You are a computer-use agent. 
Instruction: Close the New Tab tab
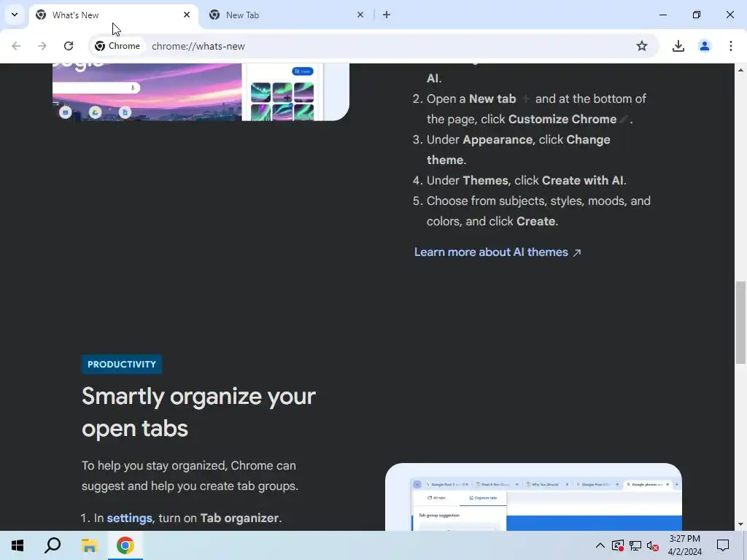tap(360, 15)
